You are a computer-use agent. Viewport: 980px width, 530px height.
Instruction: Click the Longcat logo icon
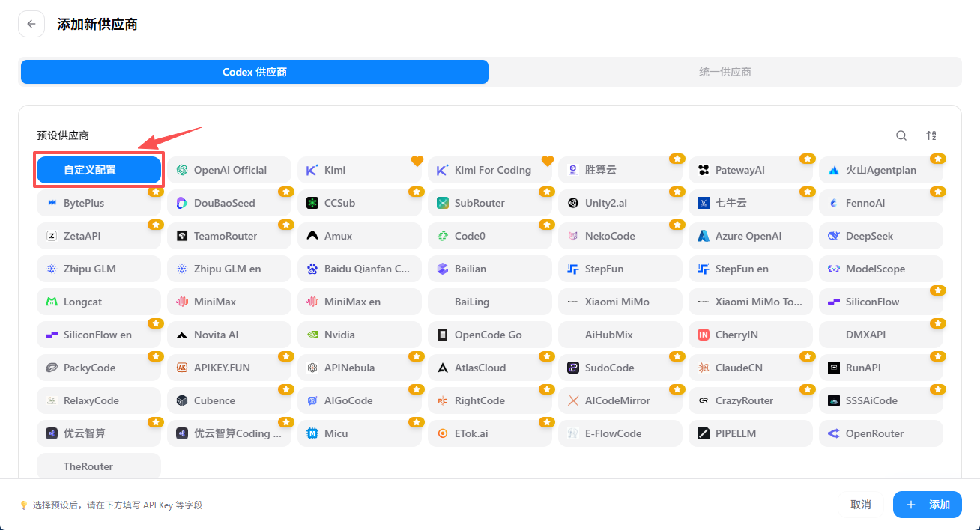[51, 302]
